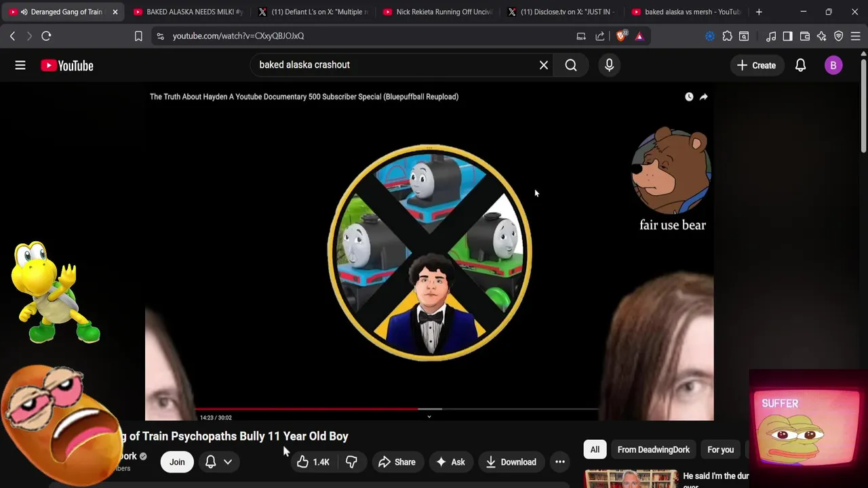Expand notification options chevron beside bell
Image resolution: width=868 pixels, height=488 pixels.
228,462
